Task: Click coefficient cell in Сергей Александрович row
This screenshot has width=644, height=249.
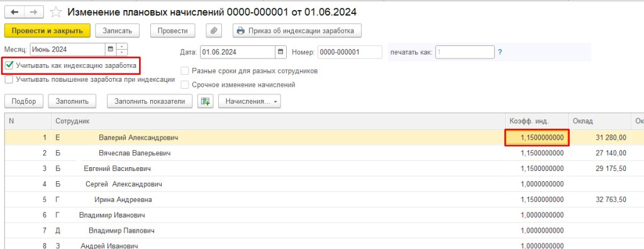Action: click(x=537, y=184)
